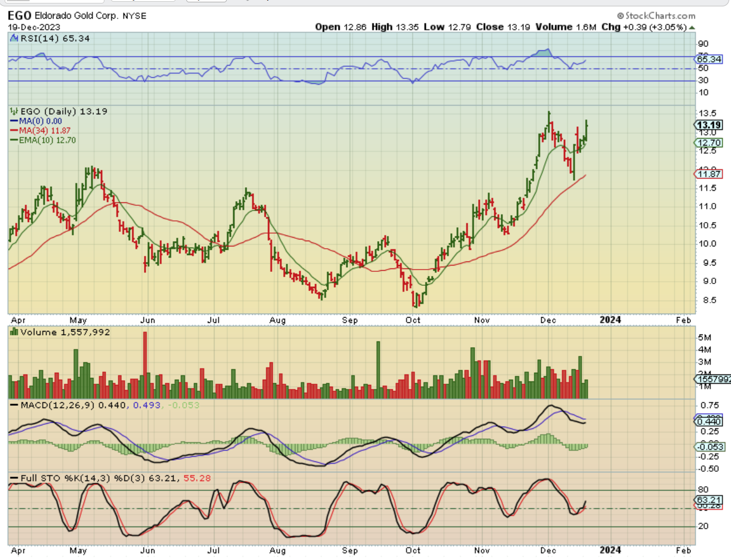Click the 19-Dec-2023 date label
Viewport: 731px width, 560px height.
pyautogui.click(x=34, y=27)
